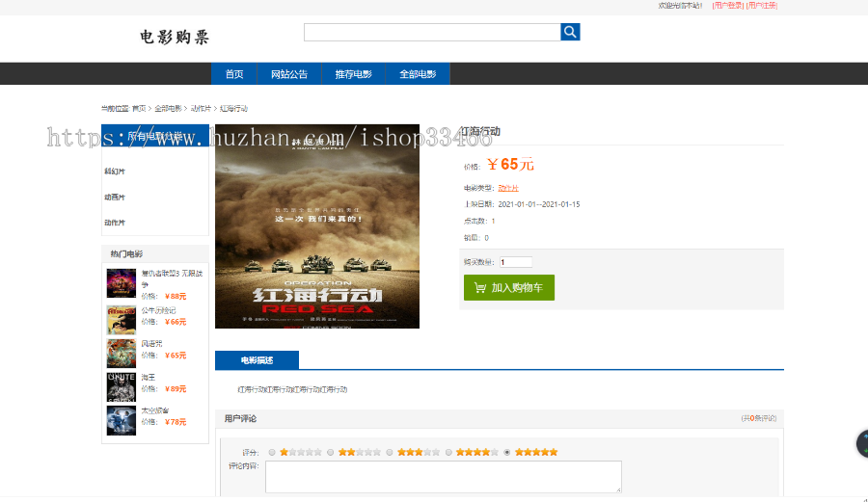868x502 pixels.
Task: Click 全部电影 in the breadcrumb
Action: pyautogui.click(x=168, y=108)
